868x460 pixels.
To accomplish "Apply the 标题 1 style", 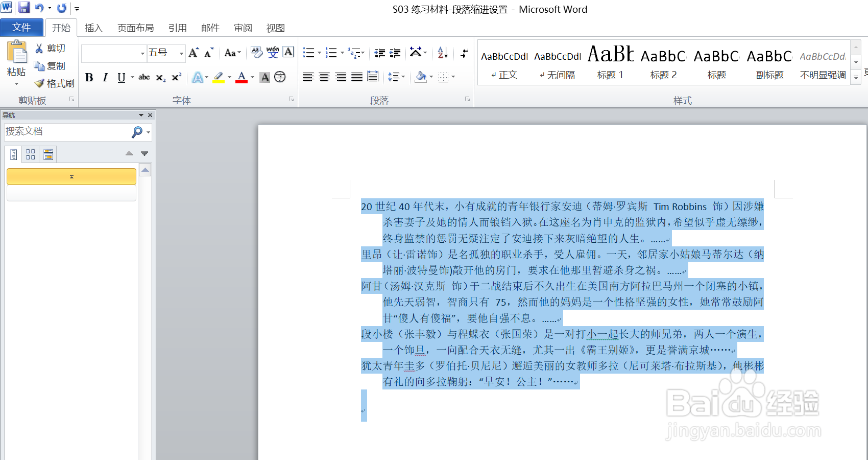I will point(611,63).
